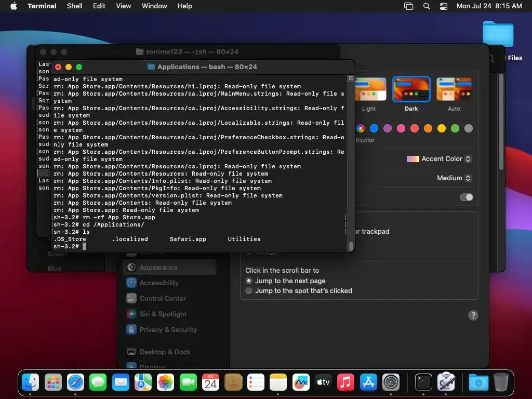
Task: Open Mail app in the Dock
Action: pos(121,382)
